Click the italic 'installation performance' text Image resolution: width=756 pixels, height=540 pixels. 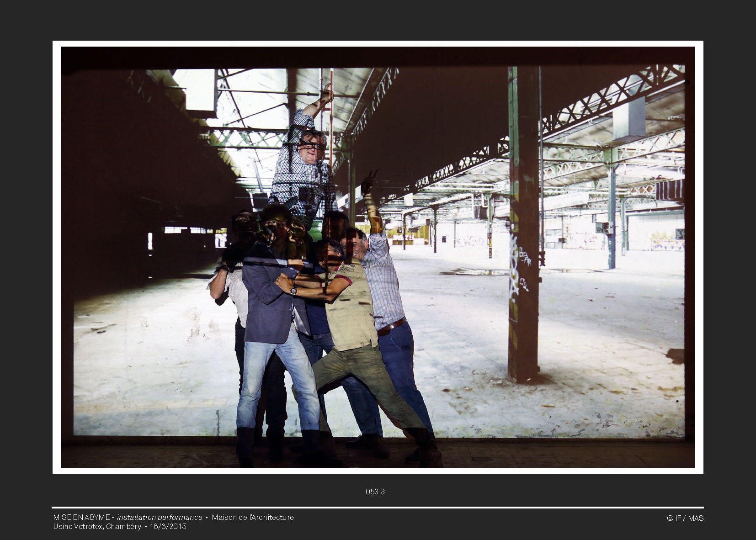[160, 517]
